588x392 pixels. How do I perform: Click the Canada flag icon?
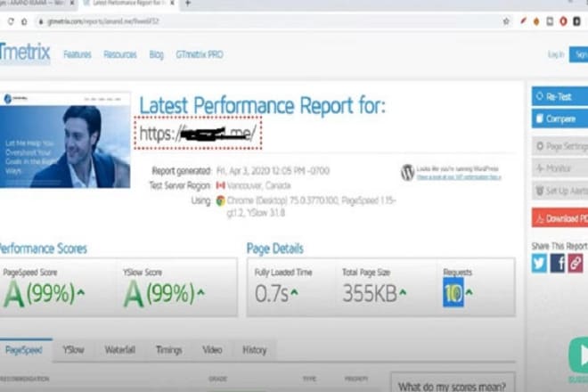pyautogui.click(x=221, y=185)
